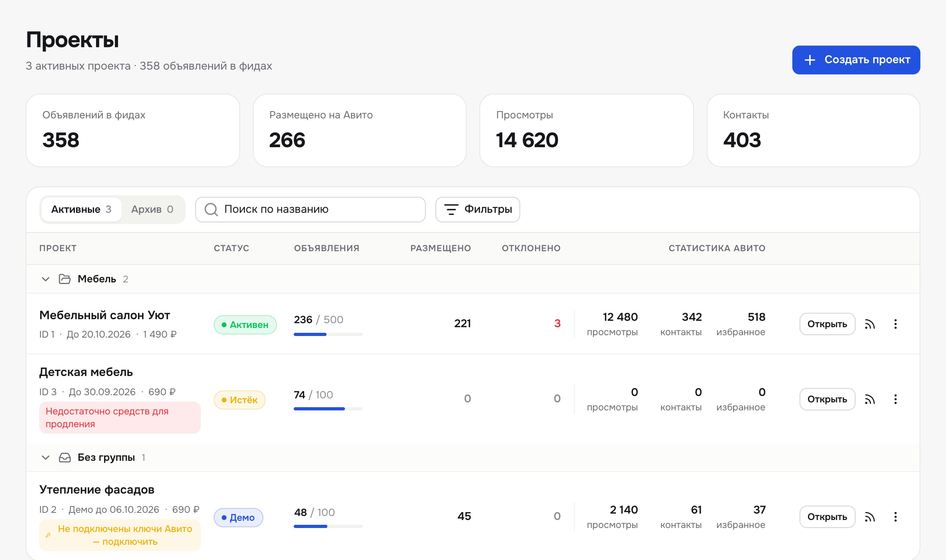Click the Детская мебель project name

point(86,372)
